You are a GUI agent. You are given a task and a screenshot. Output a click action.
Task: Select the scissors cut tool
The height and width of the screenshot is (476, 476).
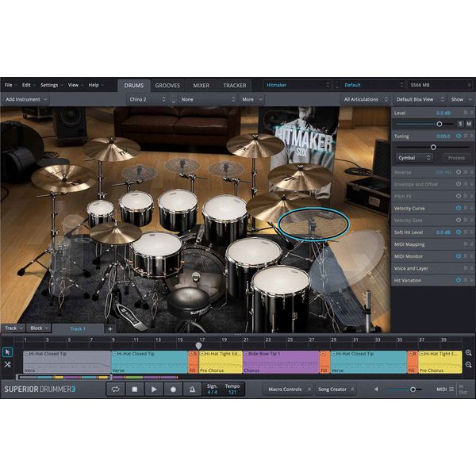8,365
